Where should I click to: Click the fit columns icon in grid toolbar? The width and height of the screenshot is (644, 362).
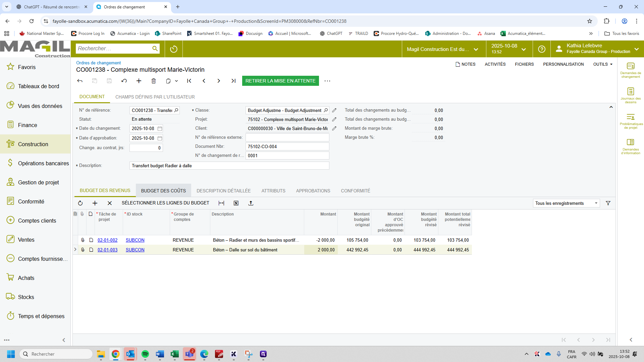click(221, 203)
